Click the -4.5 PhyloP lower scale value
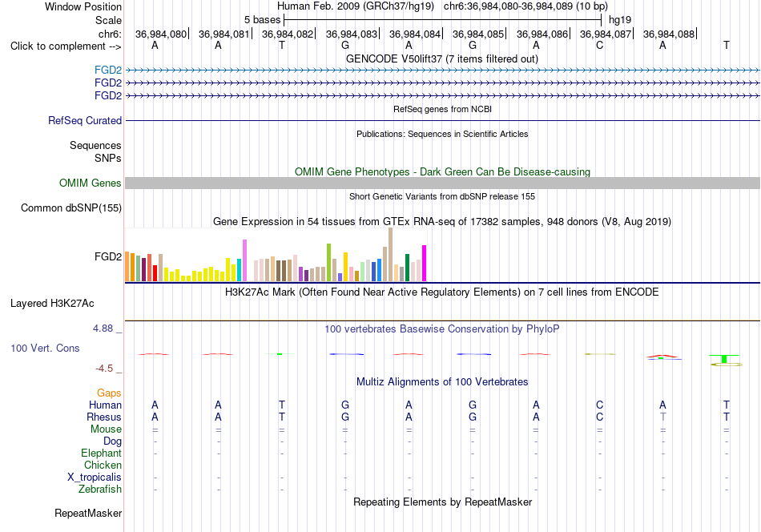Viewport: 761px width, 532px height. [x=104, y=369]
